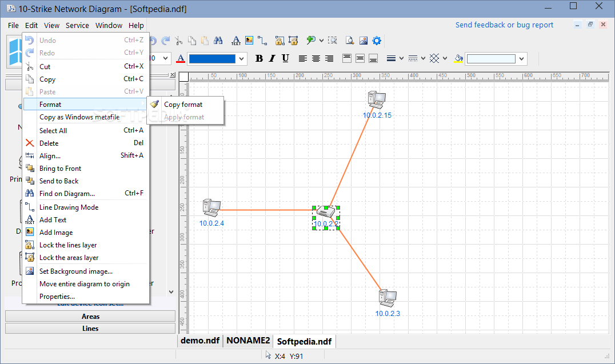Enable Line Drawing Mode from the toolbar
Image resolution: width=615 pixels, height=364 pixels.
click(262, 41)
